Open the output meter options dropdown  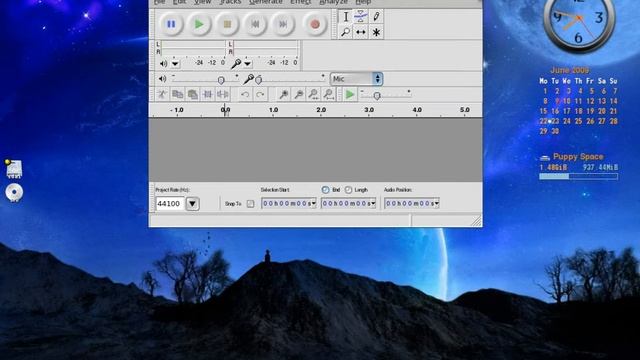(175, 64)
